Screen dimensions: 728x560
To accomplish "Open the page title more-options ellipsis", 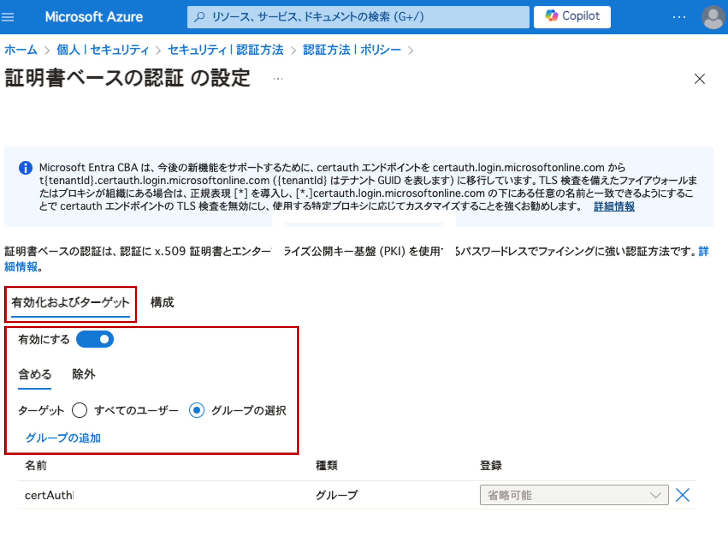I will coord(278,79).
